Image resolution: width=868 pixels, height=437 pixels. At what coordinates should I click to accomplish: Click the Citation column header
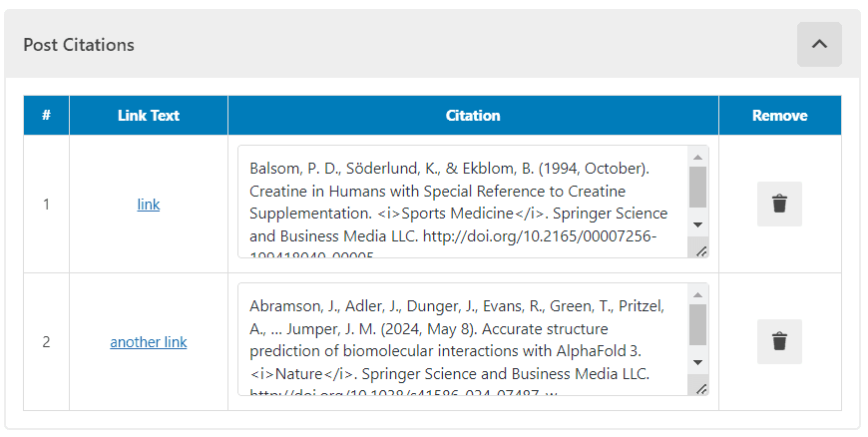473,116
